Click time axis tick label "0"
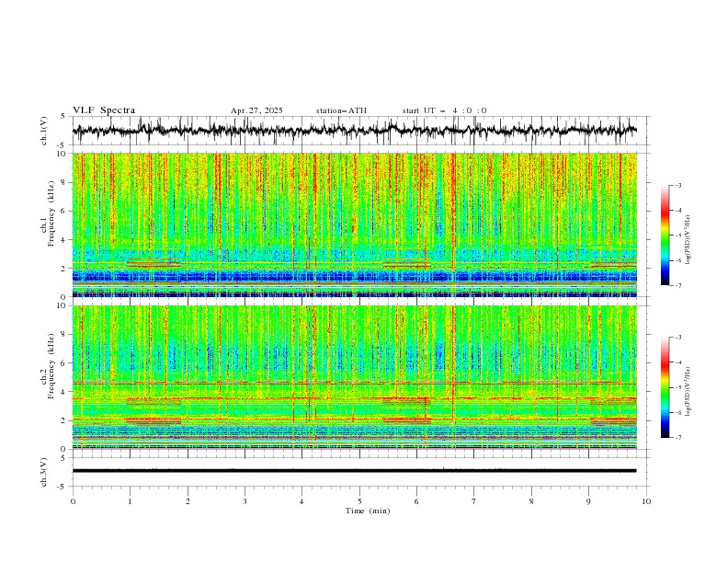The image size is (728, 563). (x=73, y=501)
